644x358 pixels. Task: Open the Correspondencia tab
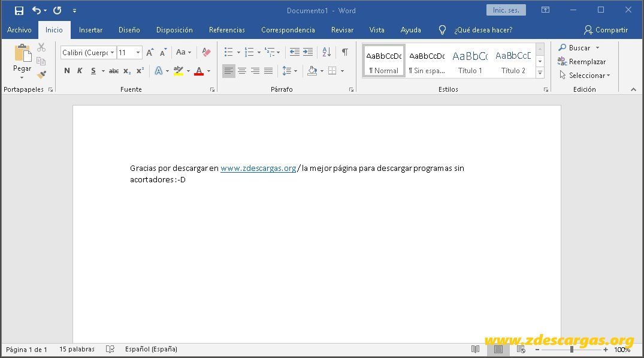[288, 30]
